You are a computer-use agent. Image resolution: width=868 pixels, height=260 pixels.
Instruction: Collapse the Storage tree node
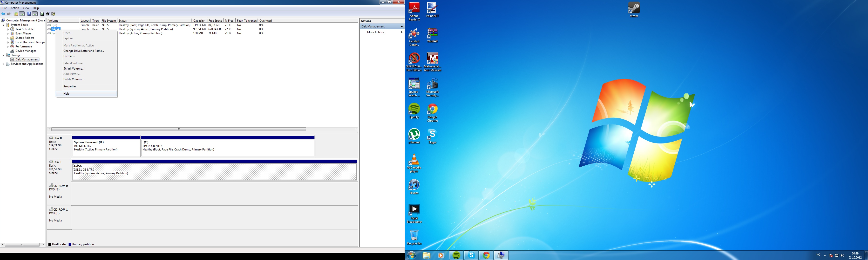tap(4, 55)
